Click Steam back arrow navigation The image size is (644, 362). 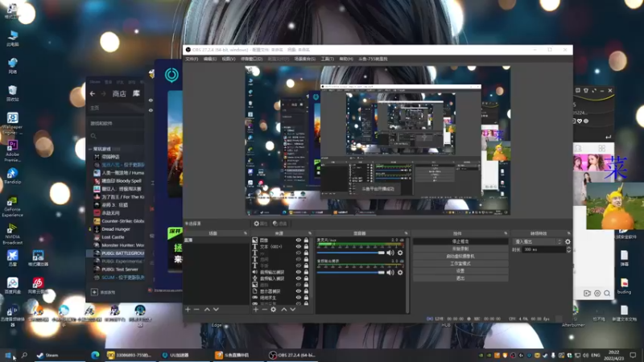93,93
